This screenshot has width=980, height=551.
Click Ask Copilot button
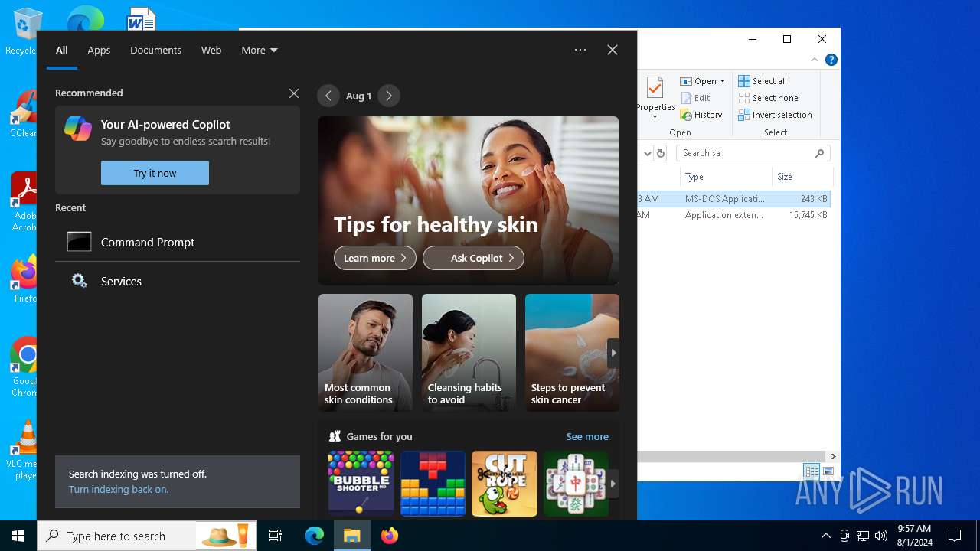coord(473,258)
